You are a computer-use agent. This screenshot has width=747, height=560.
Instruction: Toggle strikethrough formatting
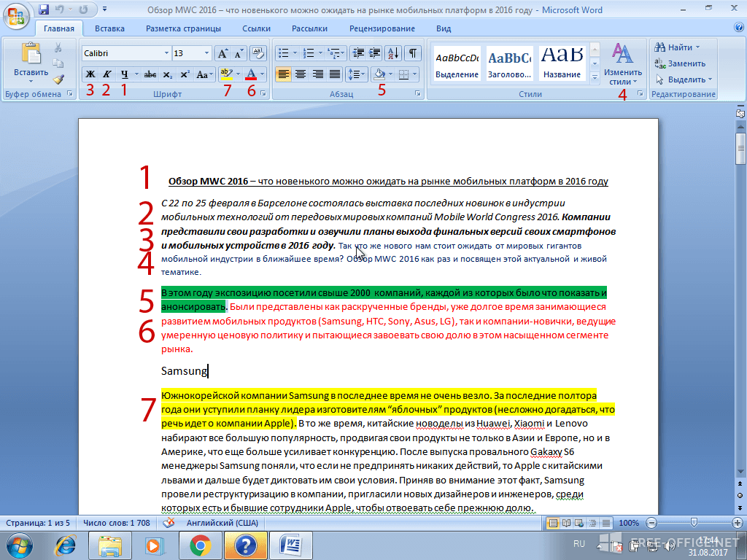(150, 74)
